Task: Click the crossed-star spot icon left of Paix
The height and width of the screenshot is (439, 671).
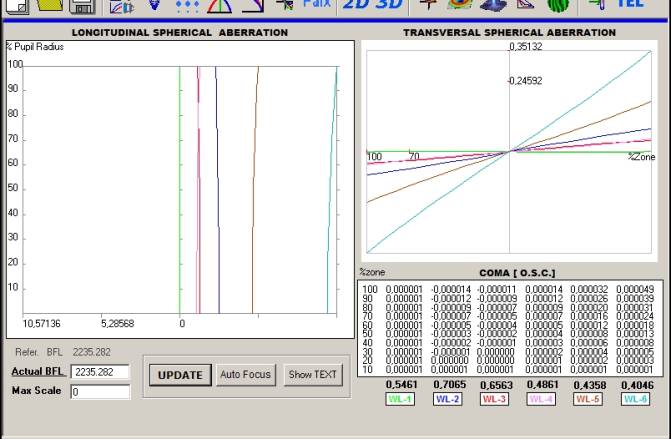Action: (285, 5)
